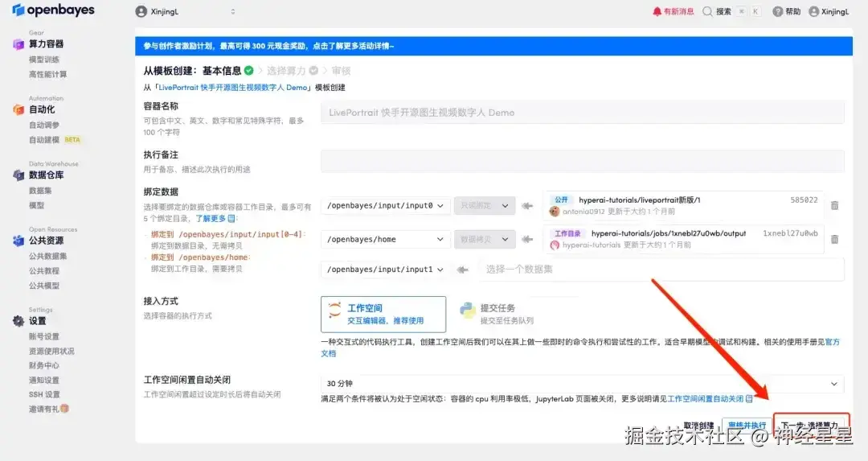Click the 帮助 question mark icon
Viewport: 868px width, 461px height.
pos(778,11)
